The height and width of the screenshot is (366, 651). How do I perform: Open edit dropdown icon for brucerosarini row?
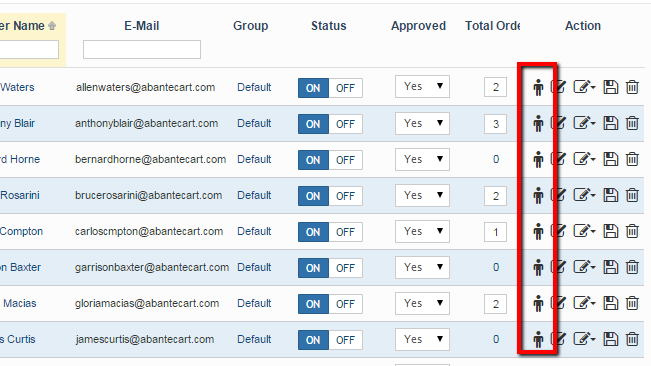click(x=584, y=195)
